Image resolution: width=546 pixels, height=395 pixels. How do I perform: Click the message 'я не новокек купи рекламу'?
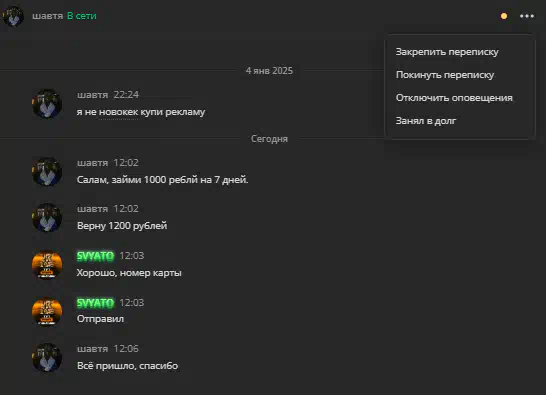[141, 112]
